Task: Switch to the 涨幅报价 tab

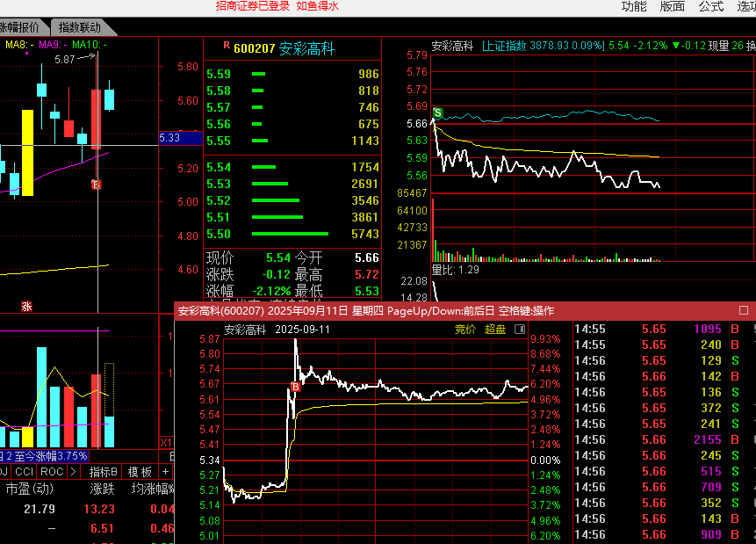Action: click(19, 27)
